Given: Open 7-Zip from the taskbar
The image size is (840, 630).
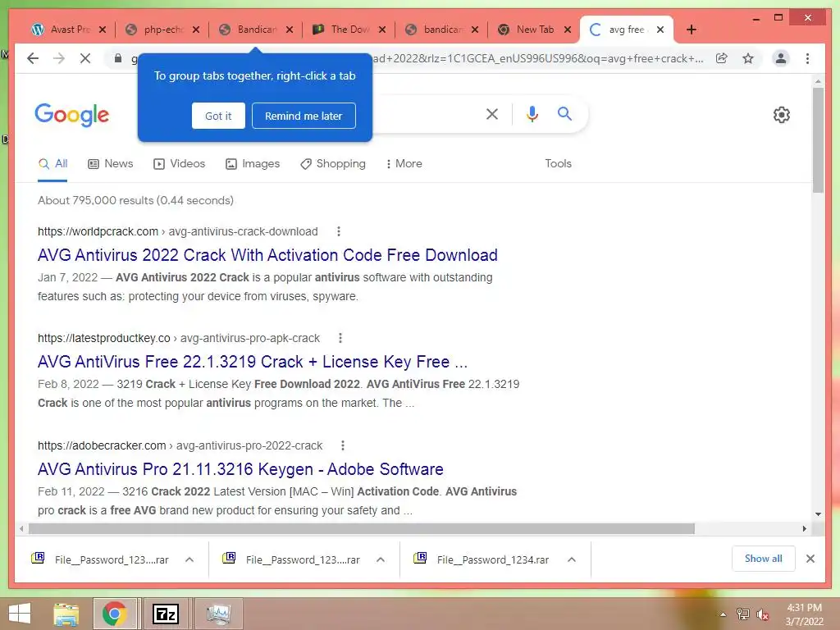Looking at the screenshot, I should coord(165,614).
